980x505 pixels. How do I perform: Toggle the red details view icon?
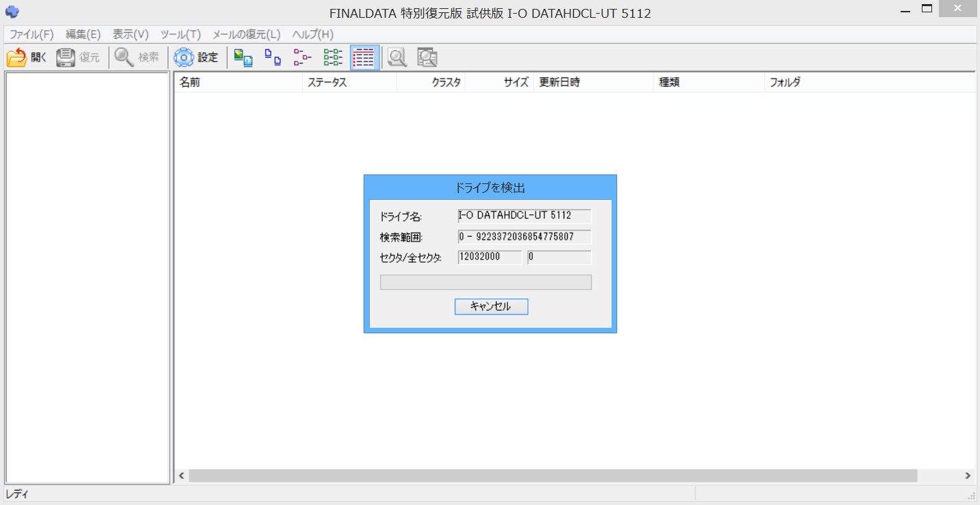(364, 58)
